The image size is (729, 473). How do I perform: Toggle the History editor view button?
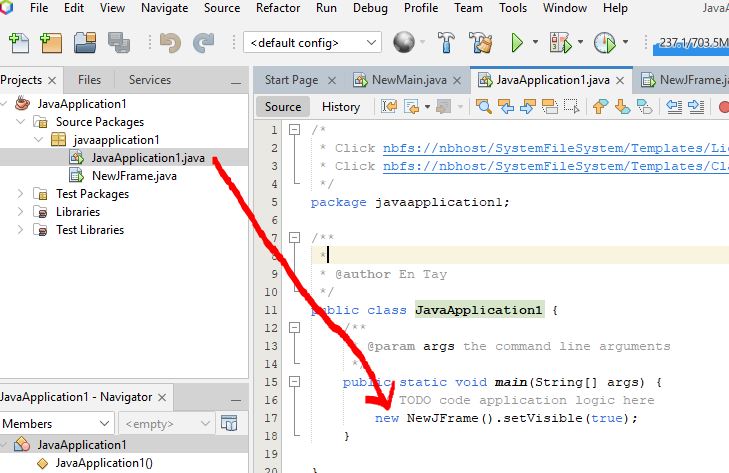tap(341, 107)
